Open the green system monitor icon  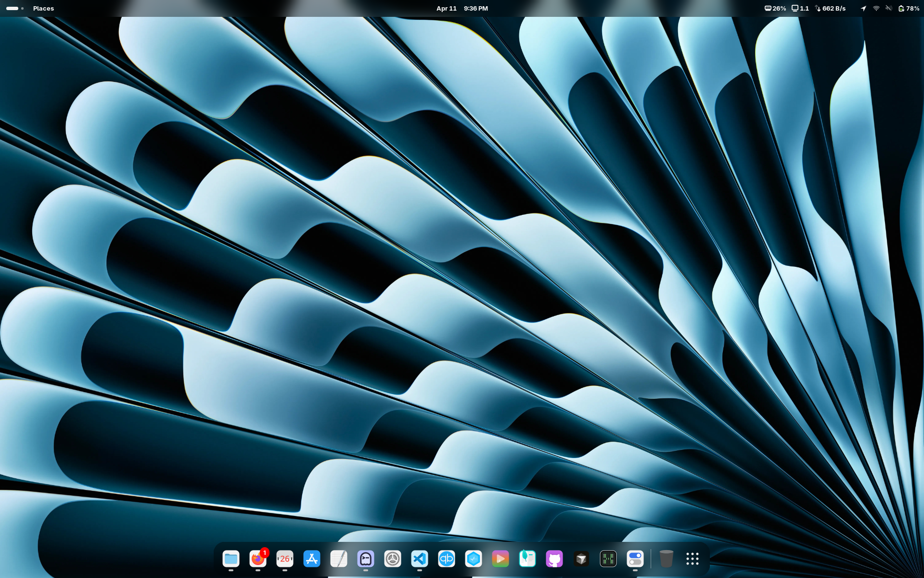coord(608,559)
